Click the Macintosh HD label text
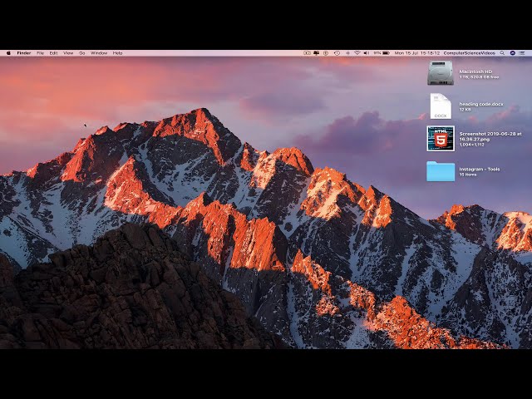This screenshot has height=399, width=532. tap(475, 71)
